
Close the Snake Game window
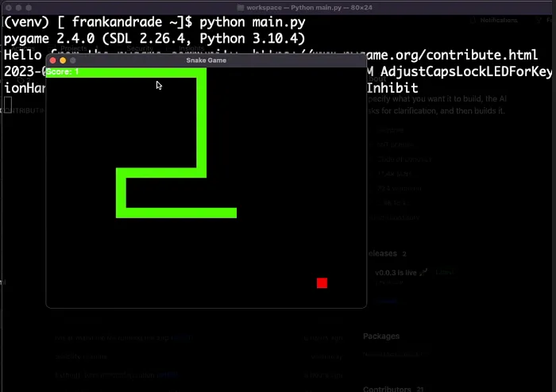coord(53,60)
